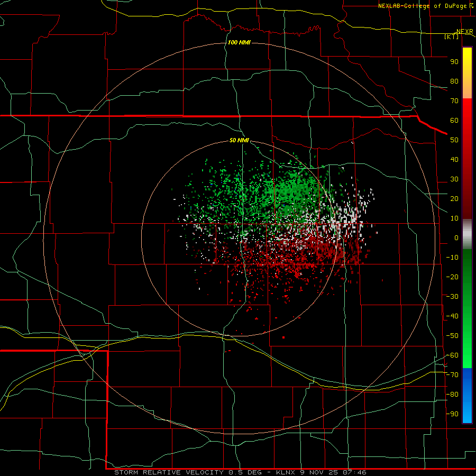Image resolution: width=476 pixels, height=476 pixels.
Task: Click the Storm Relative Velocity caption at the bottom
Action: tap(240, 472)
